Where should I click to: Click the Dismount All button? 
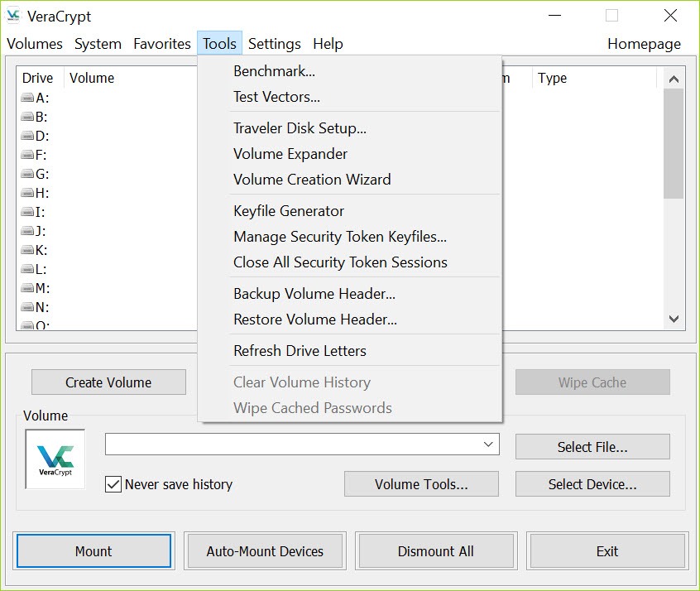[436, 550]
